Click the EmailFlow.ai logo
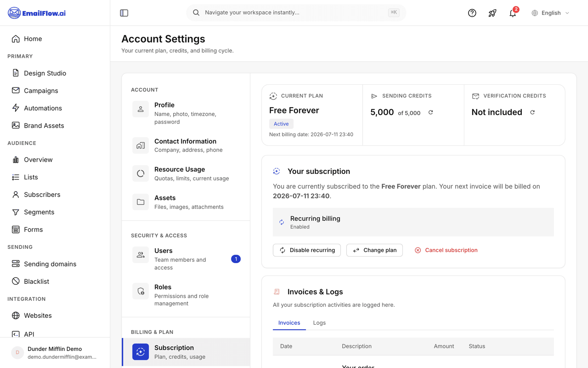The image size is (588, 368). tap(37, 13)
